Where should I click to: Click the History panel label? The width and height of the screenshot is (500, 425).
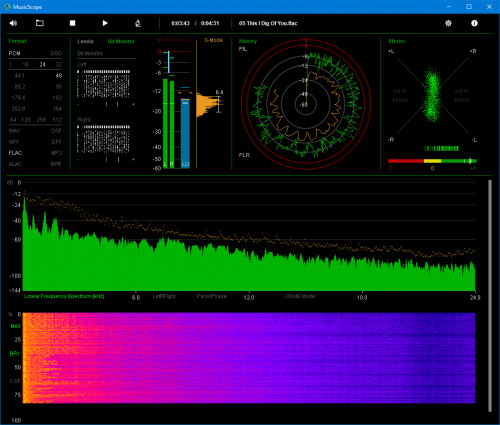[x=248, y=41]
